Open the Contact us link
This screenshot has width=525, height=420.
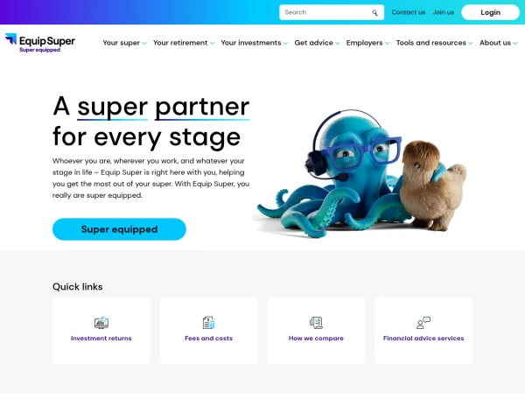point(408,12)
